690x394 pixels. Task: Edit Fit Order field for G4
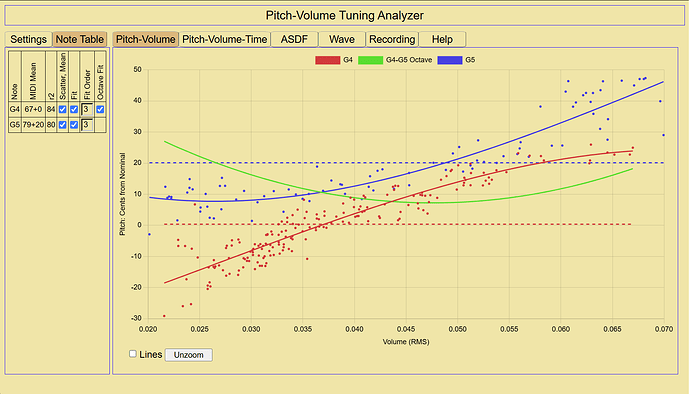[87, 109]
